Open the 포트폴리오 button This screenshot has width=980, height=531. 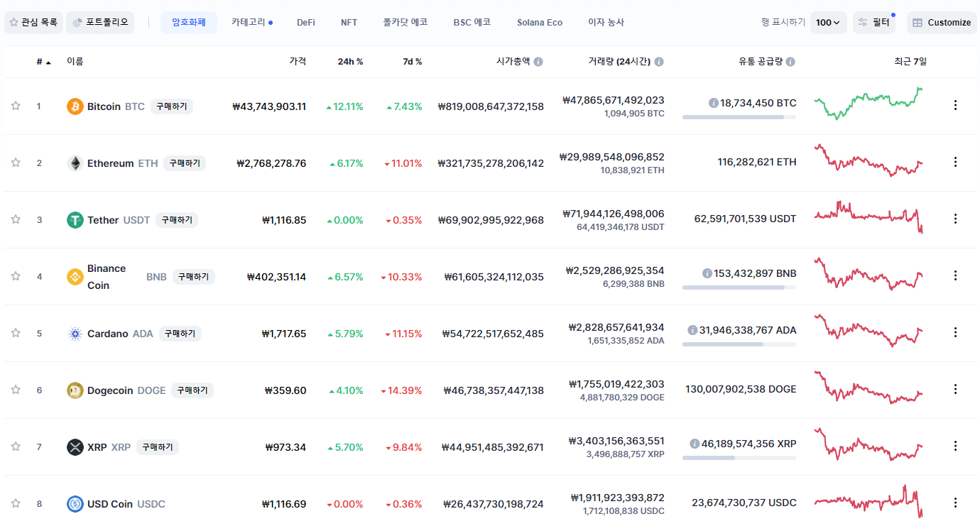point(100,22)
